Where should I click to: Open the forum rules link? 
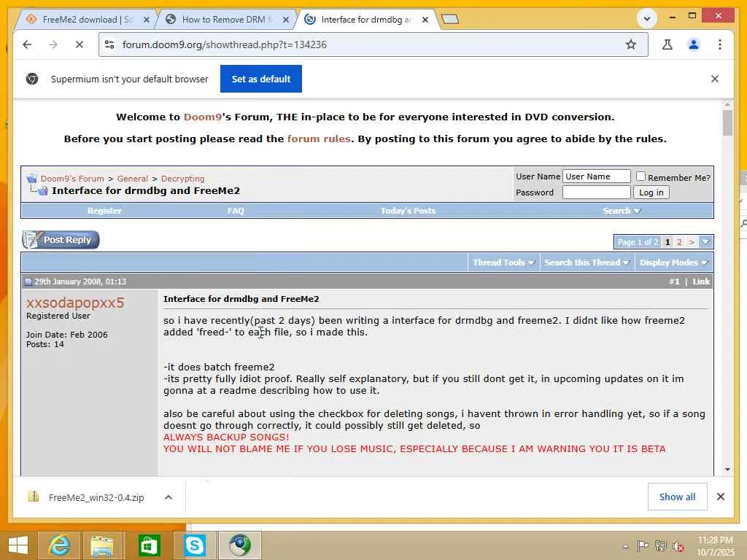pyautogui.click(x=319, y=139)
